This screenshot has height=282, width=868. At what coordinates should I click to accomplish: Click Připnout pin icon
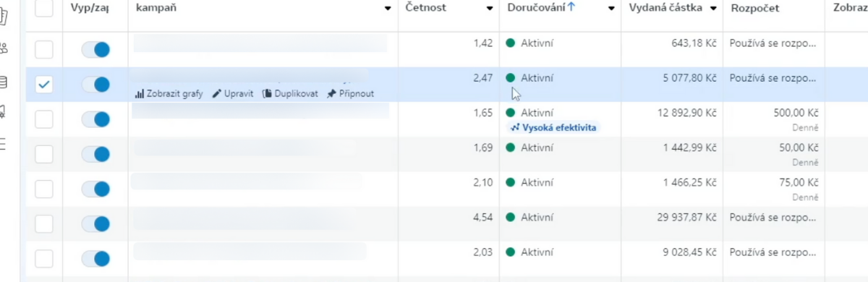pyautogui.click(x=331, y=94)
